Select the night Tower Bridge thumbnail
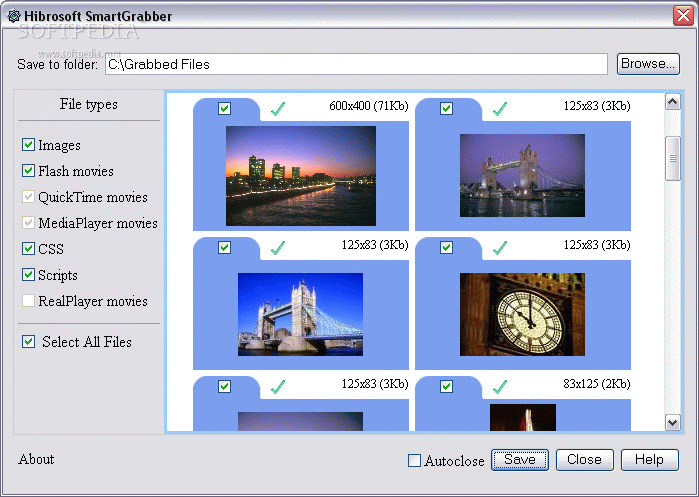 522,176
